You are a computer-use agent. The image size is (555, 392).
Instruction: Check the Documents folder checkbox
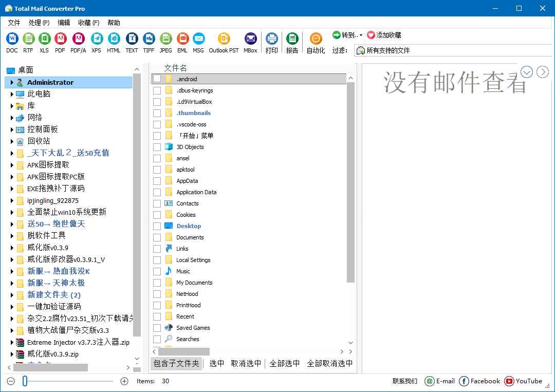tap(157, 237)
